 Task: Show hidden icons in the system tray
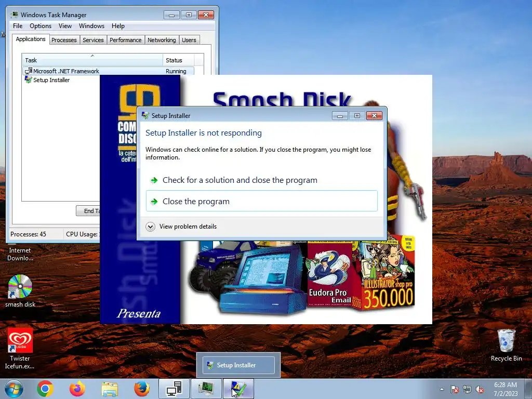pos(442,389)
